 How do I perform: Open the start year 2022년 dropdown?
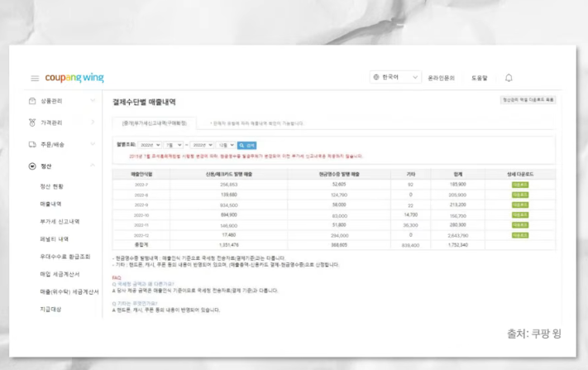(x=150, y=145)
